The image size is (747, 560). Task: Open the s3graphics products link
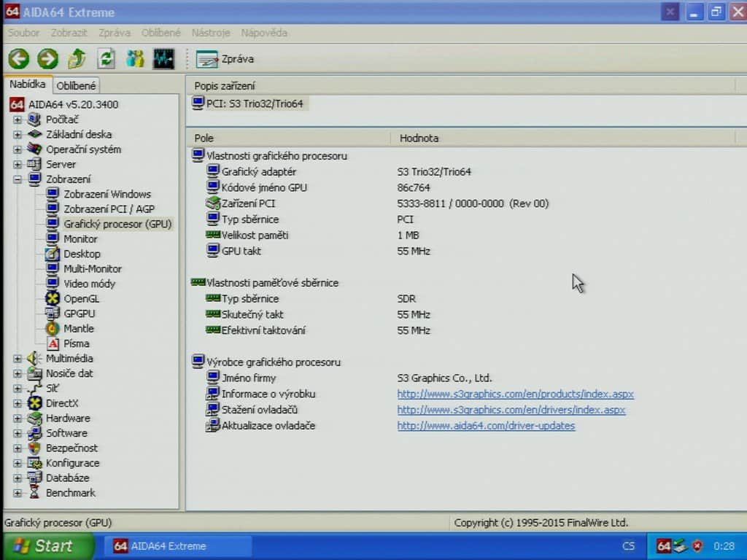click(516, 394)
